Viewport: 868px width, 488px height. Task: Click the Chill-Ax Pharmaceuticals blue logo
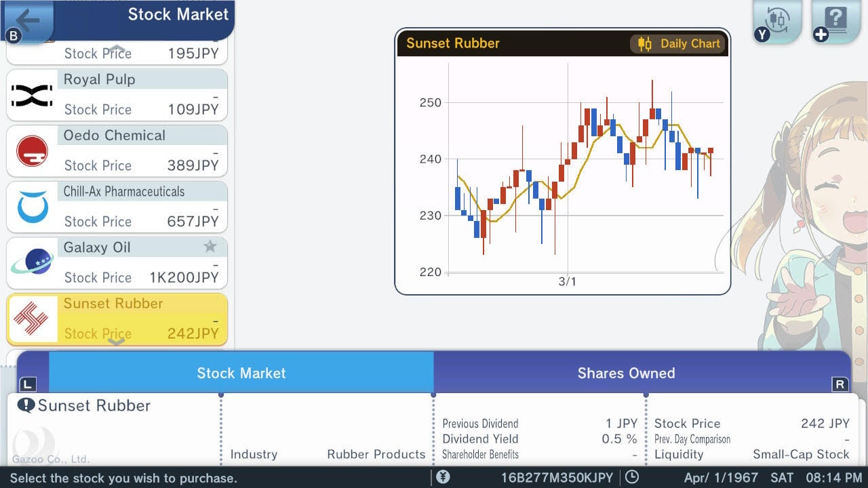[x=33, y=207]
